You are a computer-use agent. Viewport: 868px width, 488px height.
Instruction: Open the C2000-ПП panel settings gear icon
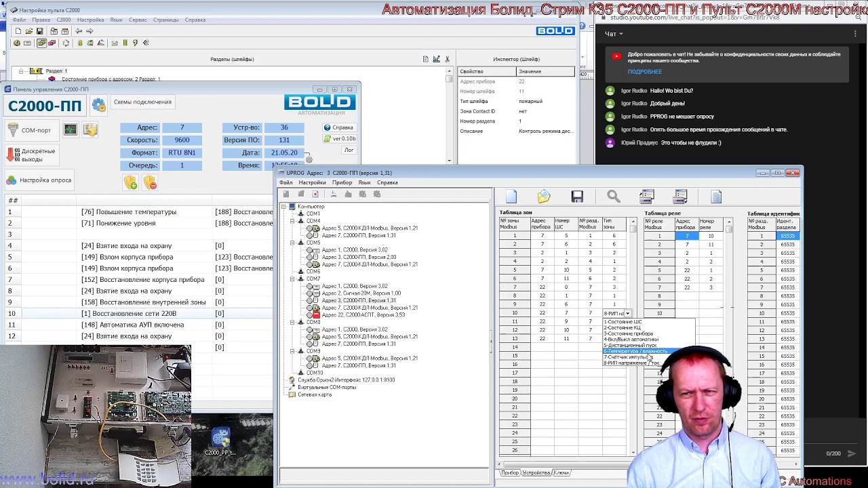(x=99, y=104)
